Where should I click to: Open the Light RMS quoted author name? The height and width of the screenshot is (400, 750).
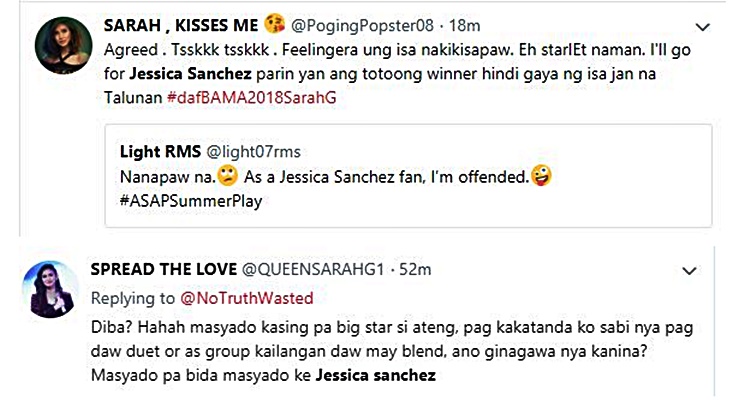click(x=159, y=152)
